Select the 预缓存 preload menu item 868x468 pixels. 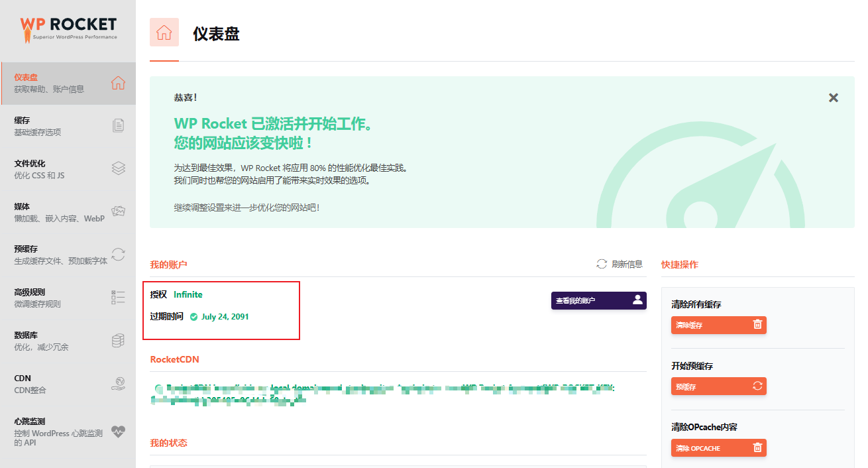68,255
